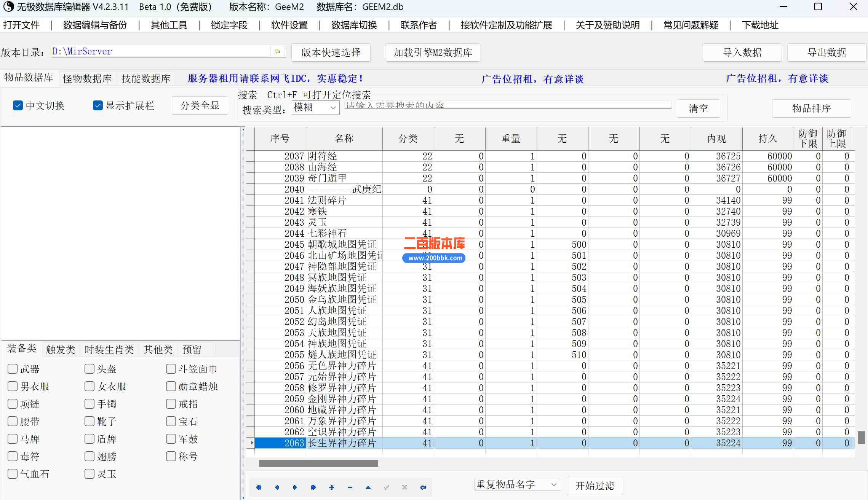Viewport: 868px width, 500px height.
Task: Click the 分类全显 button
Action: coord(200,105)
